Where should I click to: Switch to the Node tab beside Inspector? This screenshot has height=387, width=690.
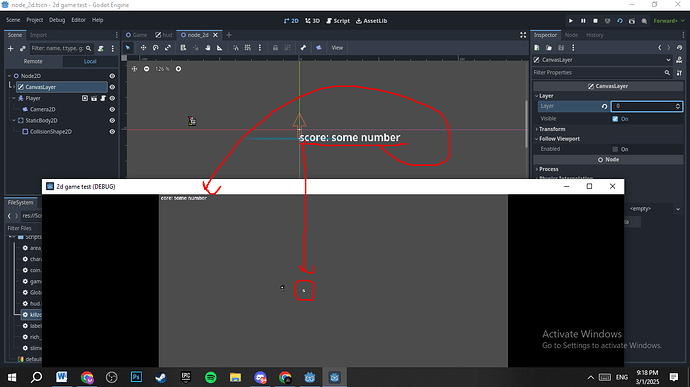click(x=571, y=35)
